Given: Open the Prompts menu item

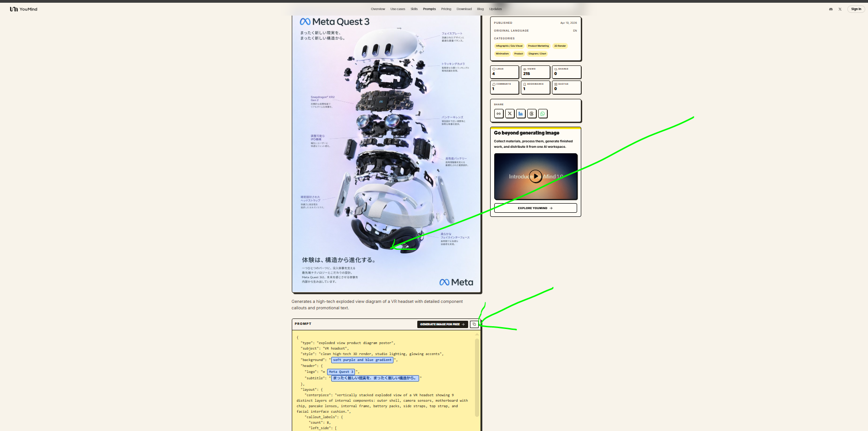Looking at the screenshot, I should pos(429,9).
